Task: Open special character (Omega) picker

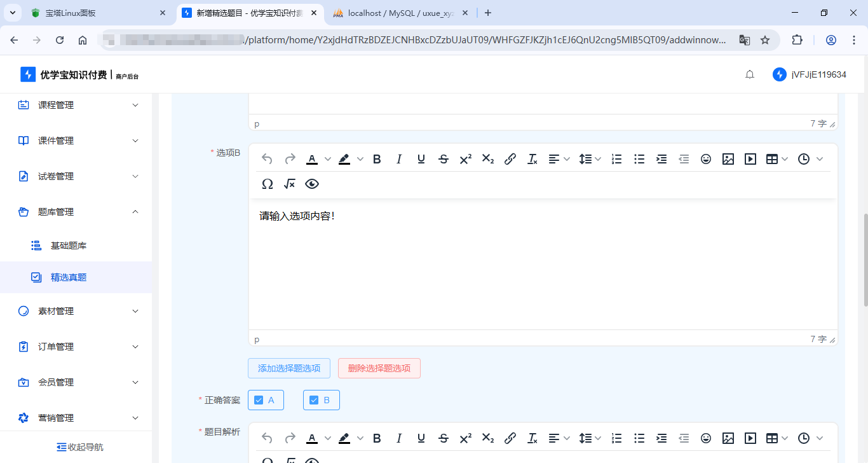Action: 268,184
